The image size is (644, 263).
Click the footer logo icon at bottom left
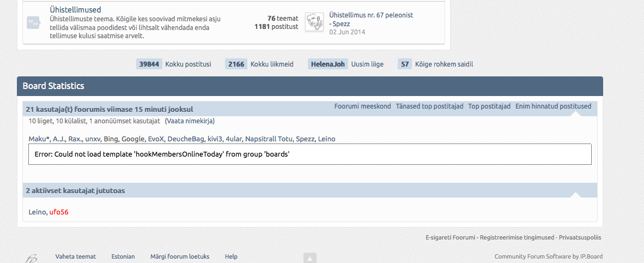coord(31,259)
